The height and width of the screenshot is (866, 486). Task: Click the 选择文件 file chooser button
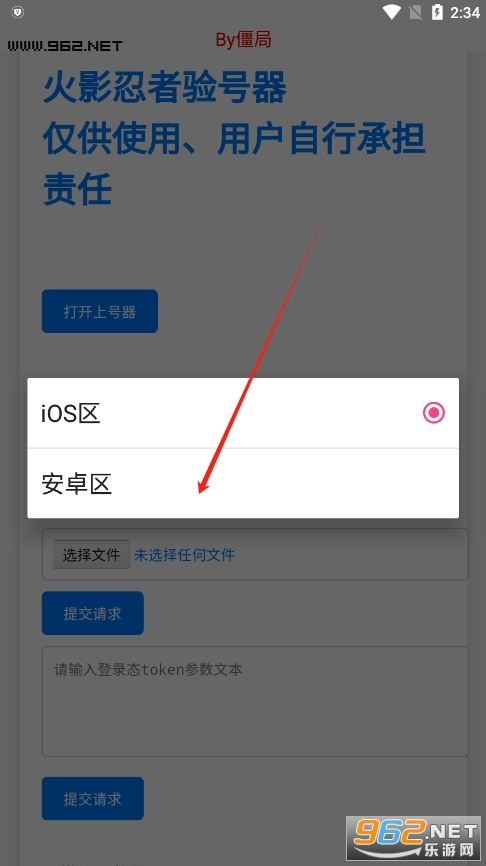coord(91,555)
